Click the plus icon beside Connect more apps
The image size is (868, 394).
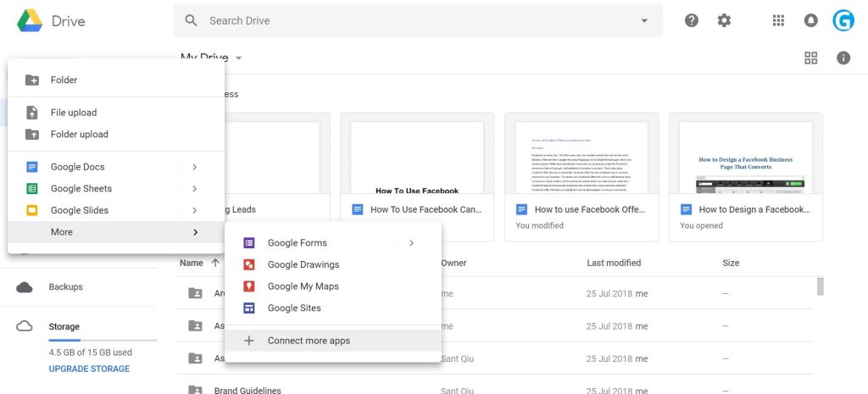pos(249,341)
